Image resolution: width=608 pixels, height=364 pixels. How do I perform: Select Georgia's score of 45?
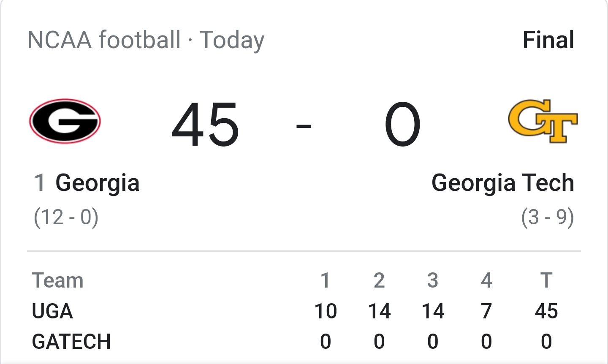[x=205, y=125]
